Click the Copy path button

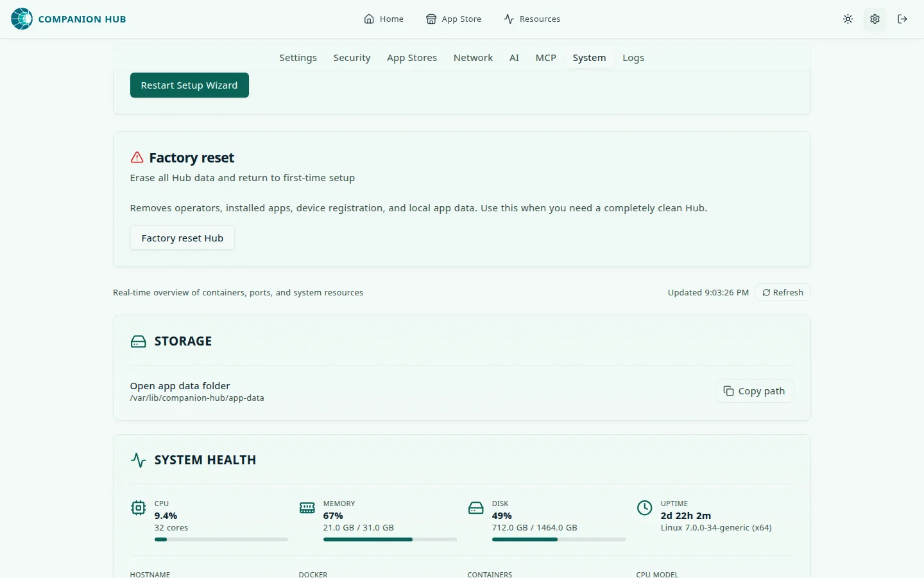point(755,391)
